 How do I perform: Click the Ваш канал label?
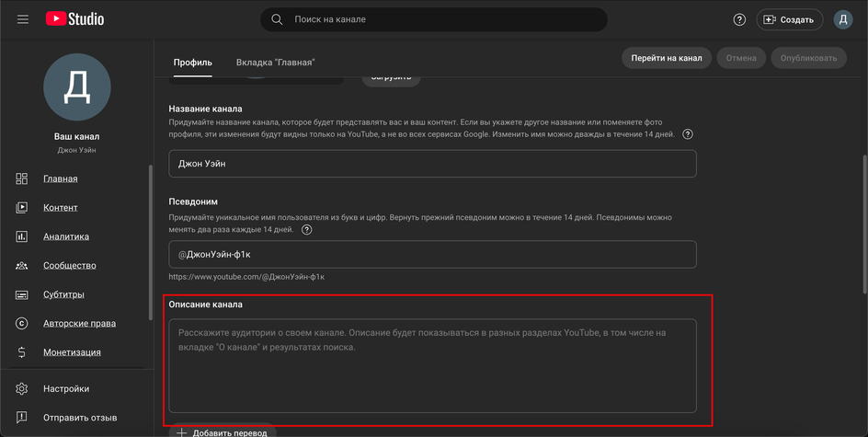(x=77, y=136)
